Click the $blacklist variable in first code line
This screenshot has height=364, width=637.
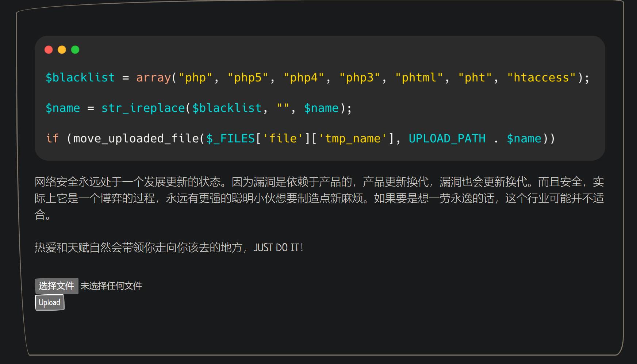point(80,78)
